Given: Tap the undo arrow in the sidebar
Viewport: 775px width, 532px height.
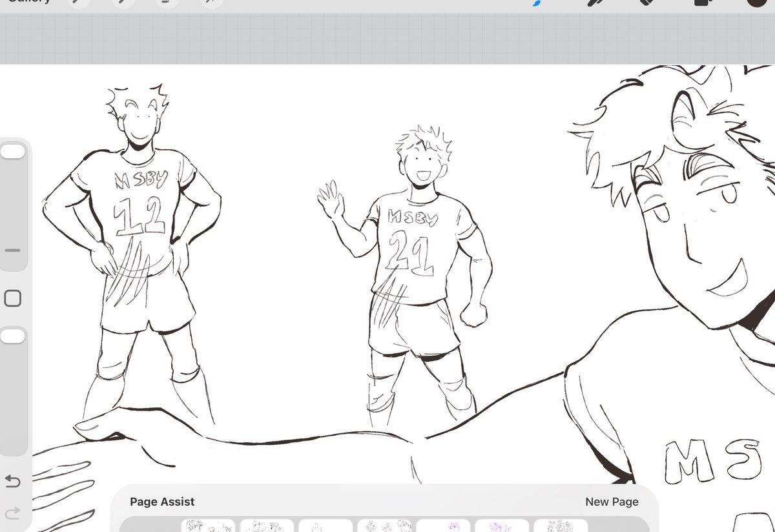Looking at the screenshot, I should (12, 481).
